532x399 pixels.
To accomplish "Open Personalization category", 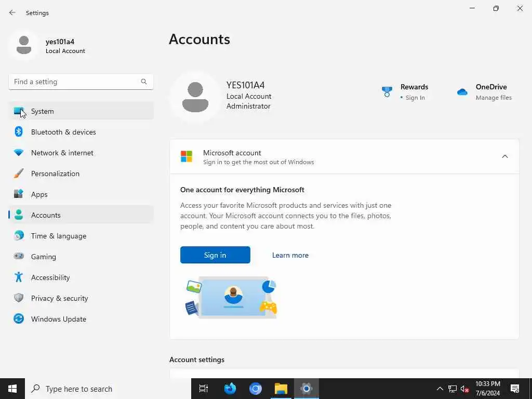I will (81, 174).
